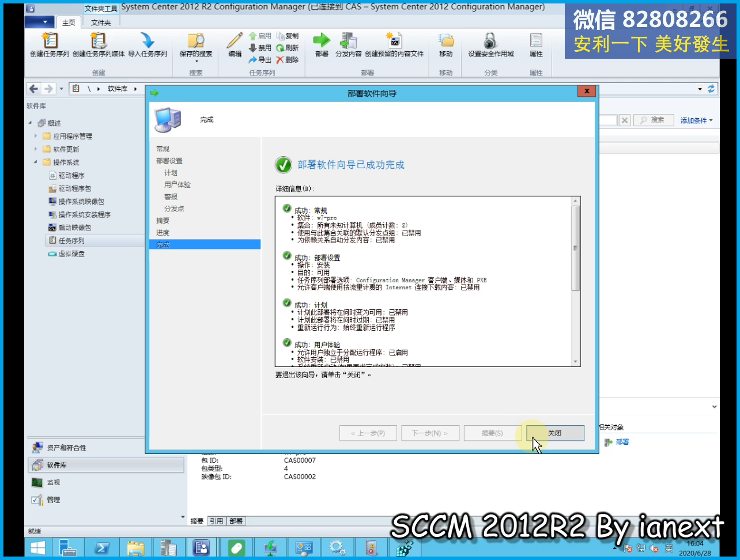Switch to Home (主页) ribbon tab
Viewport: 740px width, 560px height.
(69, 22)
